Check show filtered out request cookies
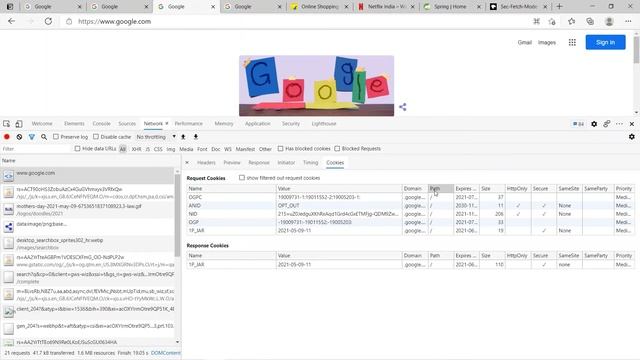 pyautogui.click(x=242, y=178)
